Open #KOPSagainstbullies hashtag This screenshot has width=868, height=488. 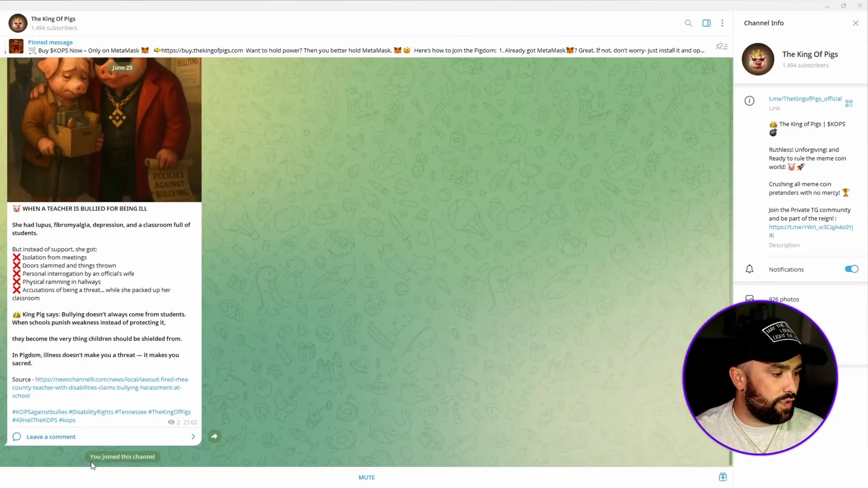pos(40,412)
